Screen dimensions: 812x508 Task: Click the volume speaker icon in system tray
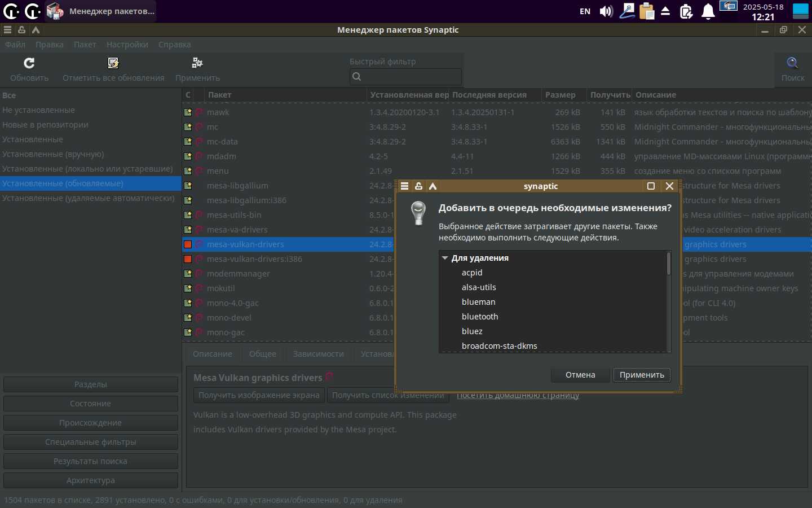pos(606,11)
